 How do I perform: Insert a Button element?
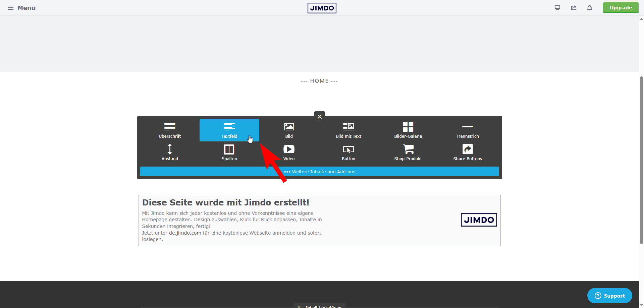(348, 153)
